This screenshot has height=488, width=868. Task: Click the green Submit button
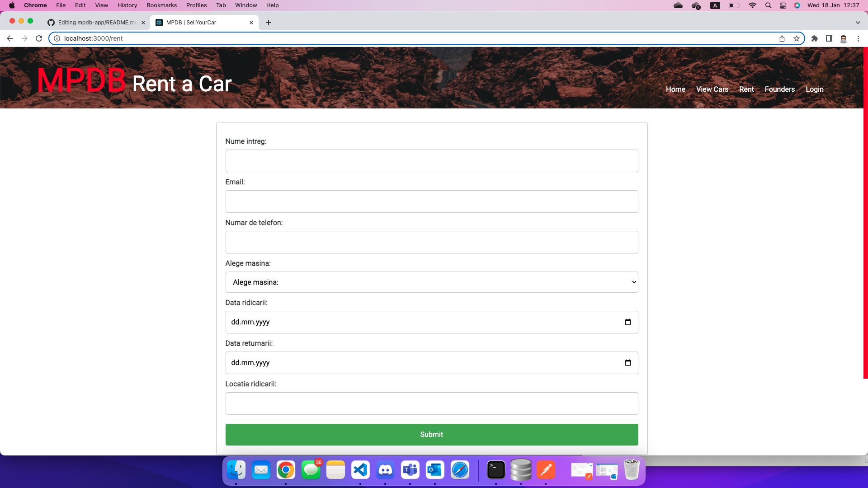tap(431, 434)
